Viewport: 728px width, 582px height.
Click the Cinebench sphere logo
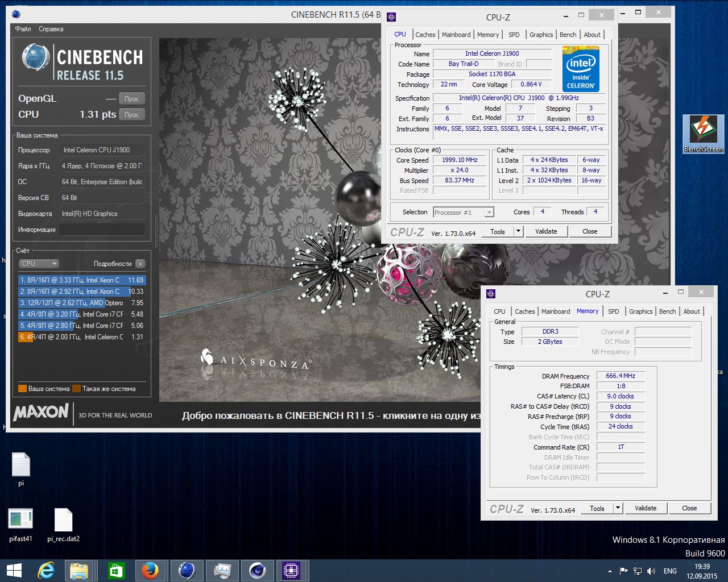(x=35, y=57)
